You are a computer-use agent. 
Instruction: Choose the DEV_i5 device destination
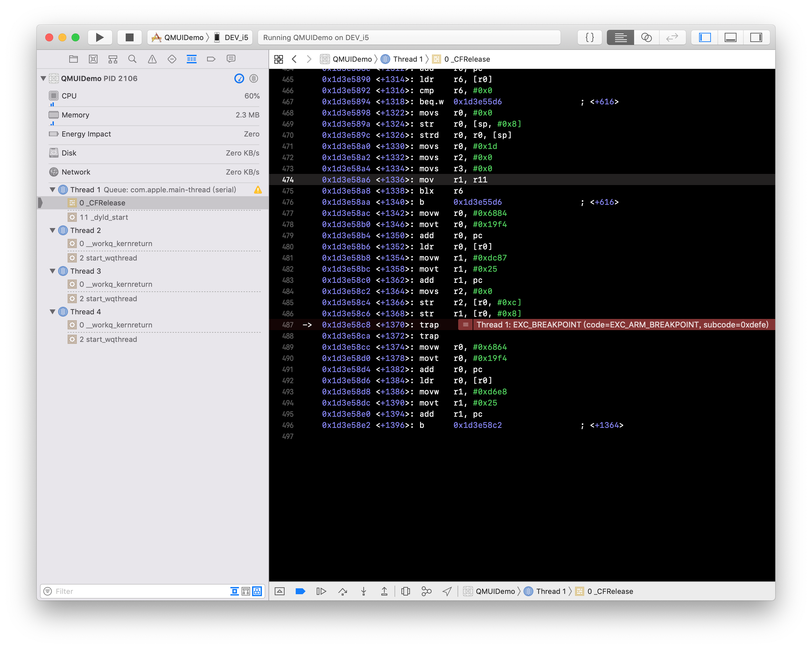pos(231,37)
